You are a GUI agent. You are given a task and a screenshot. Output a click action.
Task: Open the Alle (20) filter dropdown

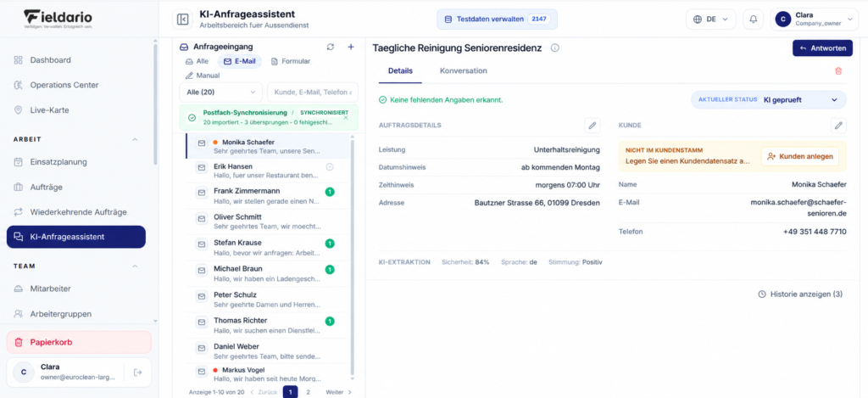[x=221, y=92]
